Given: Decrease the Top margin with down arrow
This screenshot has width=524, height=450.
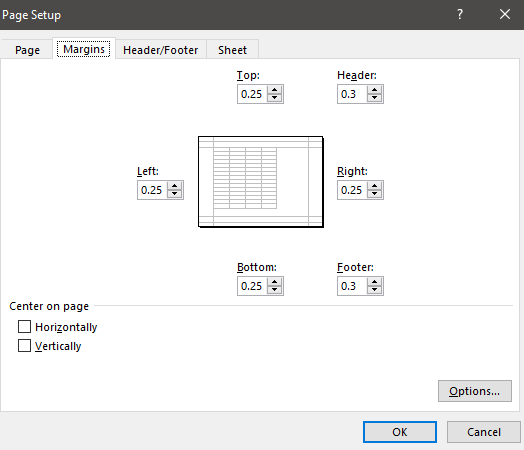Looking at the screenshot, I should (274, 98).
